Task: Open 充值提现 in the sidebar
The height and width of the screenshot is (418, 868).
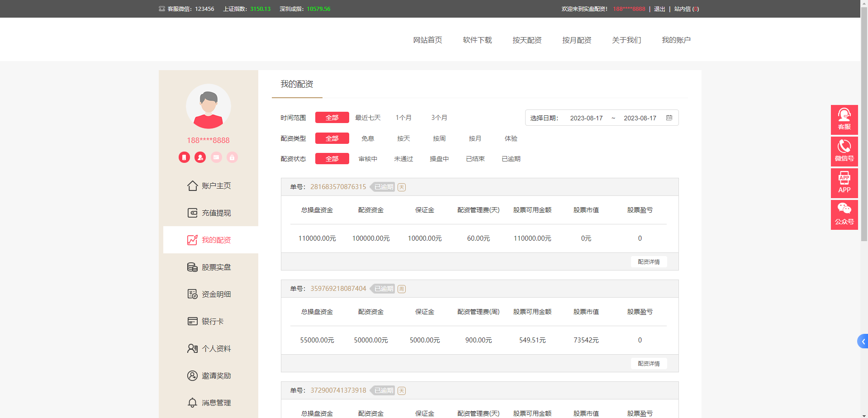Action: tap(216, 213)
